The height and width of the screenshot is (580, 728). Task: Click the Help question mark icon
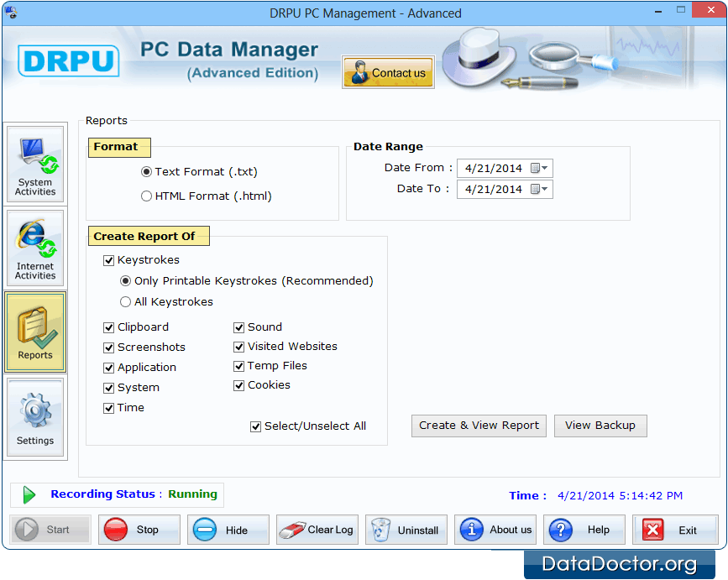click(x=561, y=530)
